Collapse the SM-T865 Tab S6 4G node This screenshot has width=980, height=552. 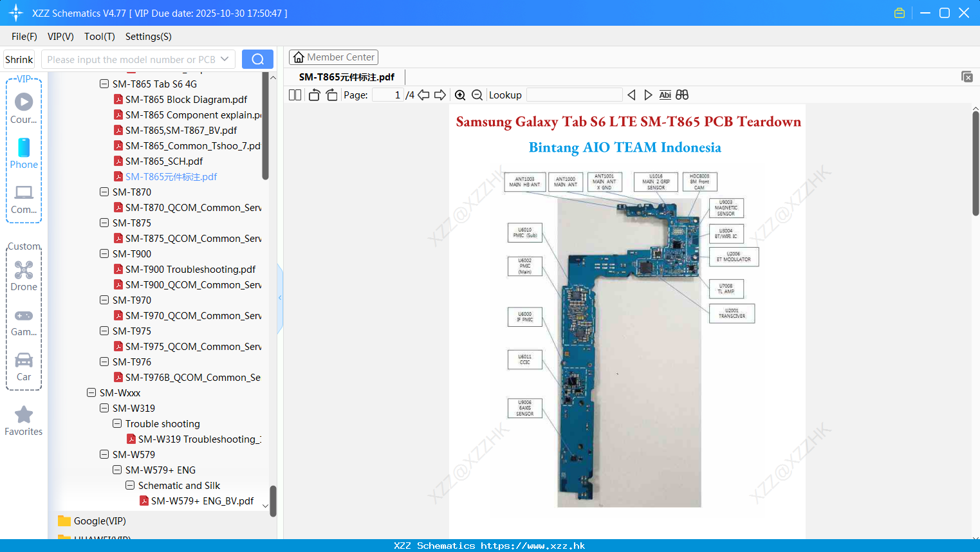pos(104,84)
